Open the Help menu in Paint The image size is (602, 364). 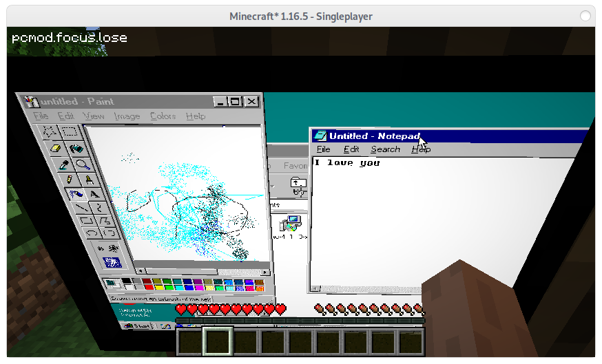pos(196,116)
